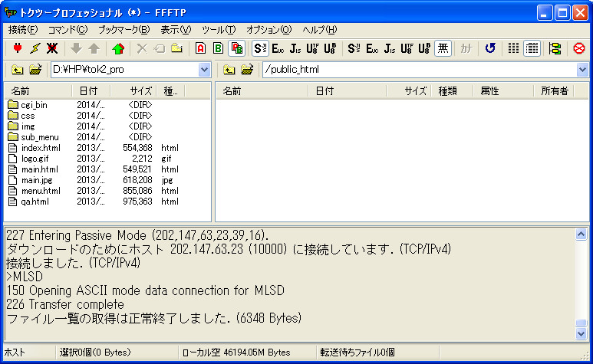Viewport: 593px width, 364px height.
Task: Open the ブックマーク(B) menu
Action: point(124,30)
